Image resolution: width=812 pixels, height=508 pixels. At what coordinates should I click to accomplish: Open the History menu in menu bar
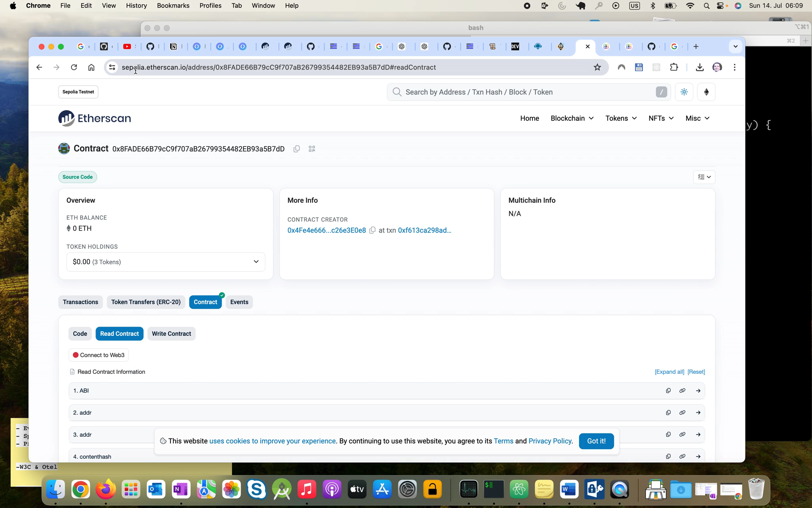[136, 6]
